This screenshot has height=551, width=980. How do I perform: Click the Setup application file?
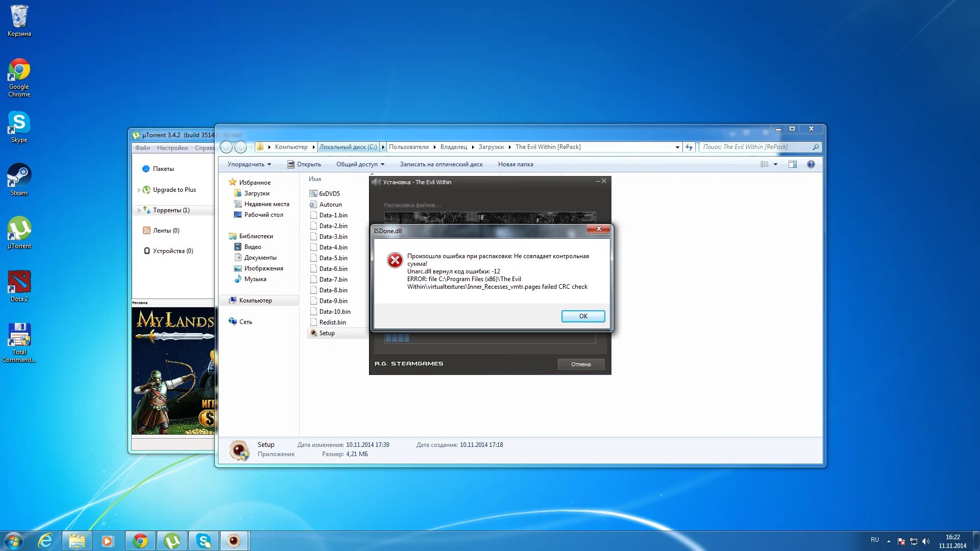(327, 332)
